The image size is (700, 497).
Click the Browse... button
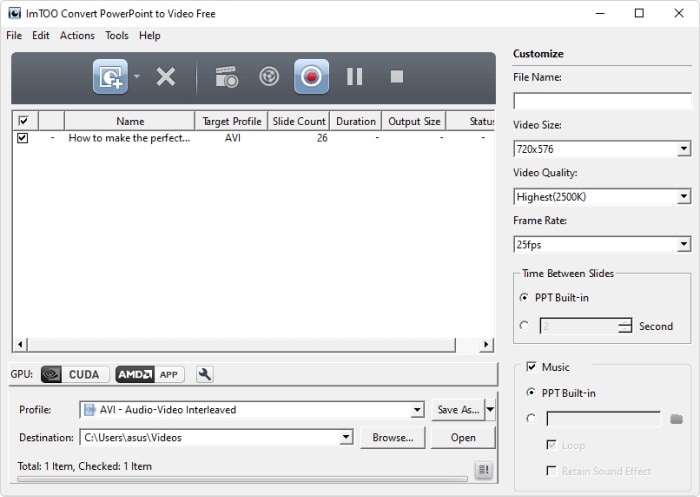(393, 437)
